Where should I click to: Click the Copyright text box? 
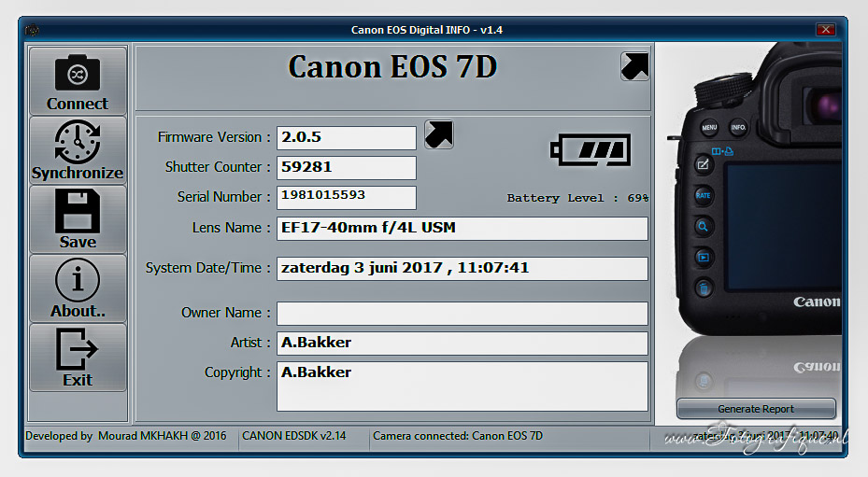click(462, 386)
